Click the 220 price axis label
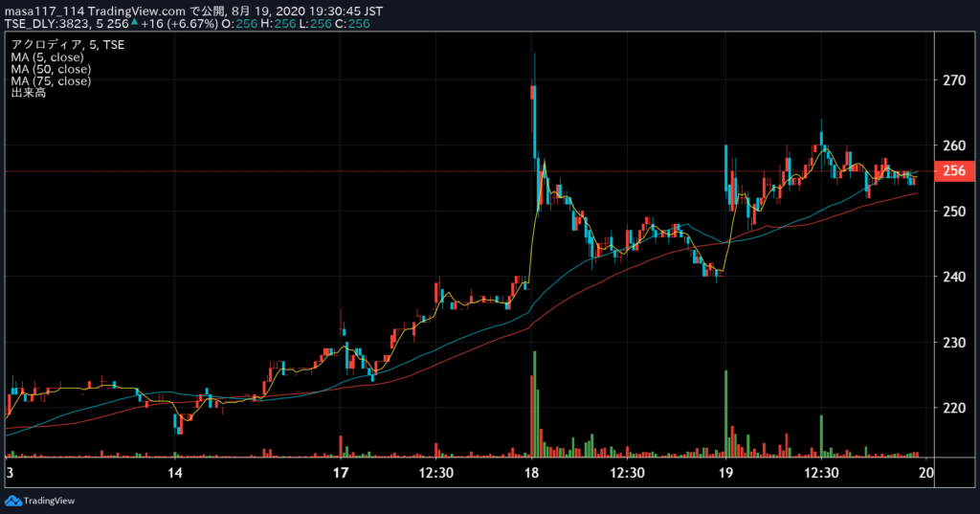Image resolution: width=980 pixels, height=514 pixels. click(954, 408)
